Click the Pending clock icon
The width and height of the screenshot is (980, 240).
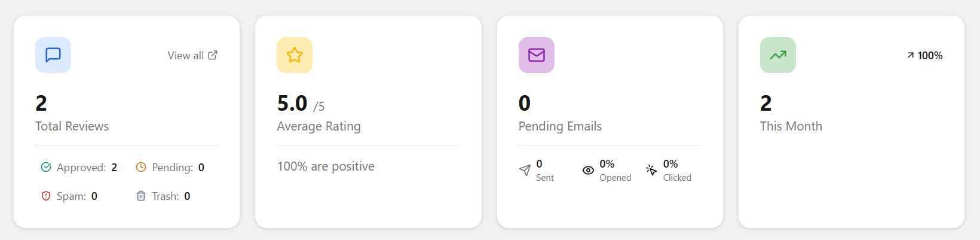(141, 167)
